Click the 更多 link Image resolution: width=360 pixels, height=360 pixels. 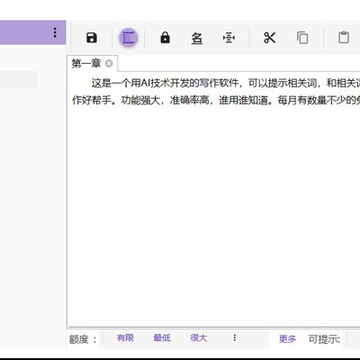pyautogui.click(x=287, y=339)
